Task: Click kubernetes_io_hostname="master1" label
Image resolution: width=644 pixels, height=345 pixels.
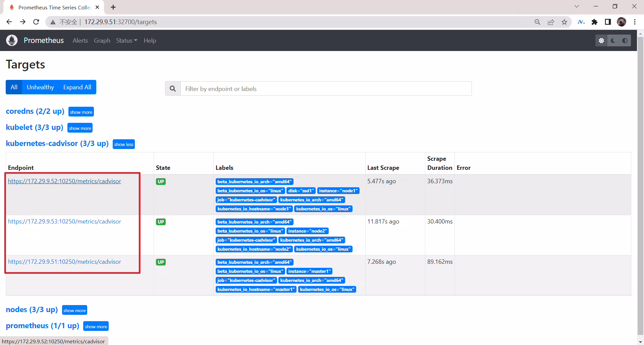Action: point(256,289)
